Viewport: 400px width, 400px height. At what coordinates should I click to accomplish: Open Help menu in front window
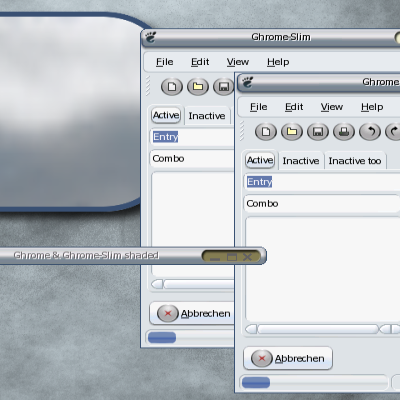point(372,107)
